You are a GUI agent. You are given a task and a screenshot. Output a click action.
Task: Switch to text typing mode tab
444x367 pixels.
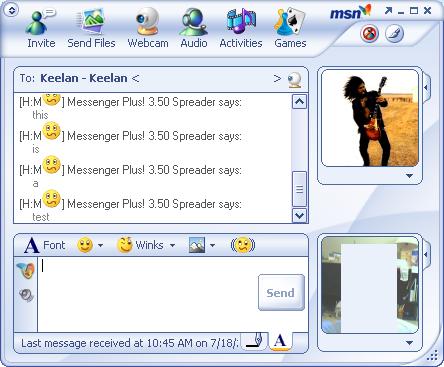pyautogui.click(x=280, y=341)
